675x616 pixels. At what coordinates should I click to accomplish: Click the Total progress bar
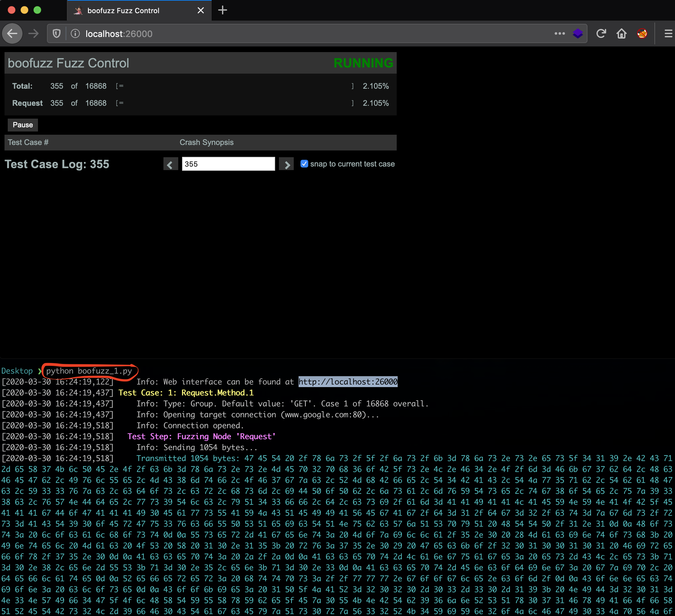(x=234, y=86)
